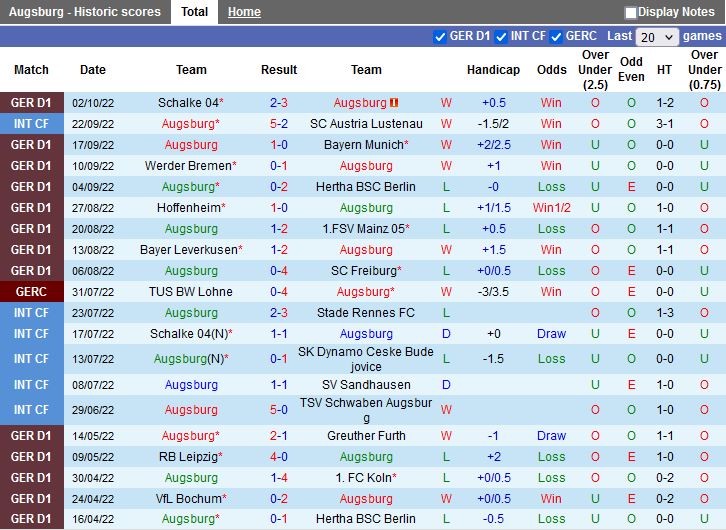Click the 1-0 result against Bayern Munich
Screen dimensions: 726x530
point(279,145)
